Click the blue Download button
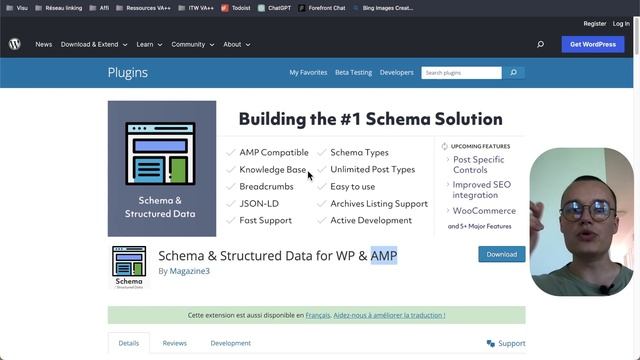The width and height of the screenshot is (640, 360). pos(502,254)
